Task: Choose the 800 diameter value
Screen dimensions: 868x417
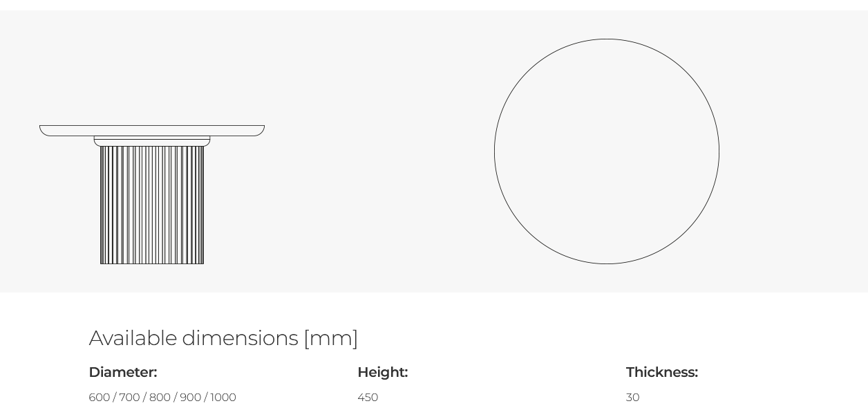Action: [160, 398]
